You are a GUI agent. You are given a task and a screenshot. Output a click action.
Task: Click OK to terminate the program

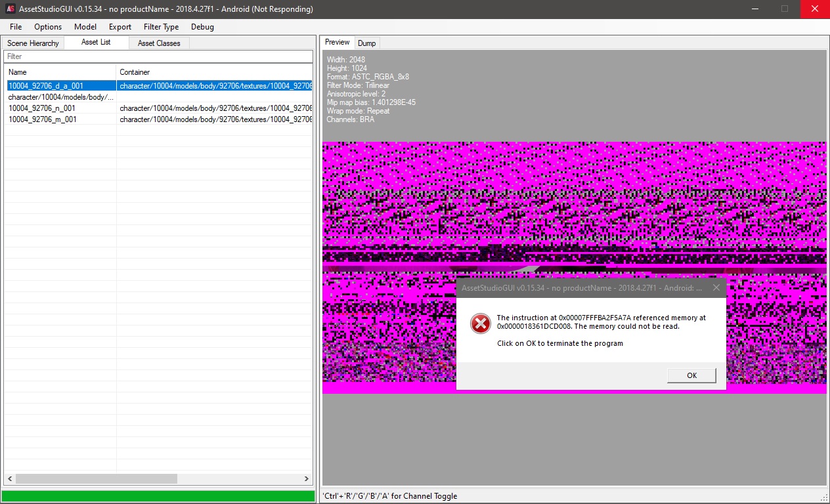point(691,375)
